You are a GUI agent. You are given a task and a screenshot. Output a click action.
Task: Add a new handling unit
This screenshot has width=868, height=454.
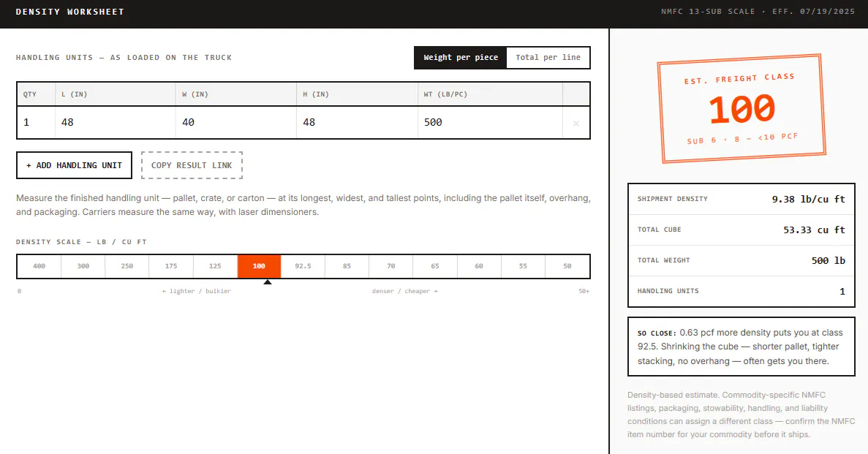(x=74, y=165)
